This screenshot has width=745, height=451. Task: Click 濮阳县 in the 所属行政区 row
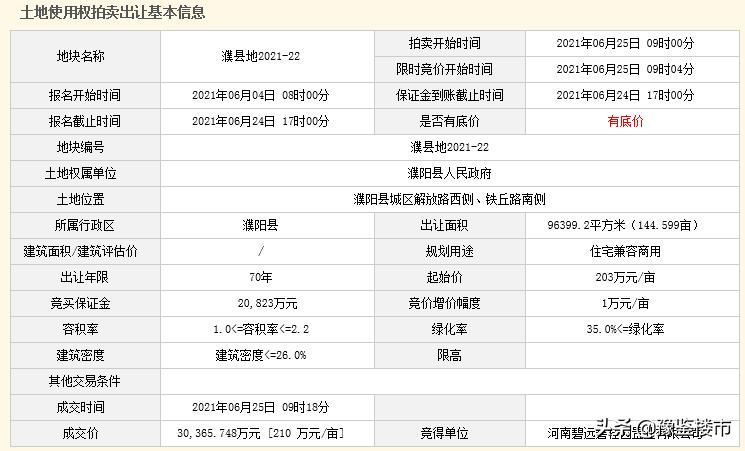pyautogui.click(x=260, y=225)
